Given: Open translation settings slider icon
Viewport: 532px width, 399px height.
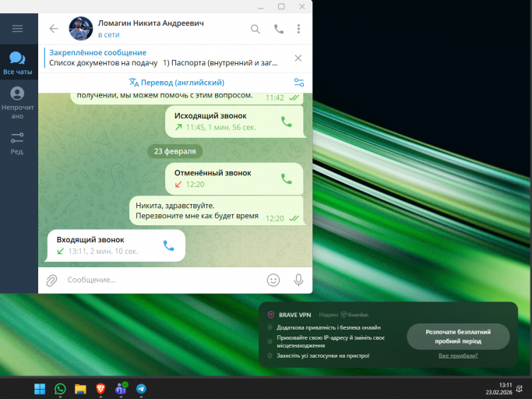Looking at the screenshot, I should pos(299,83).
